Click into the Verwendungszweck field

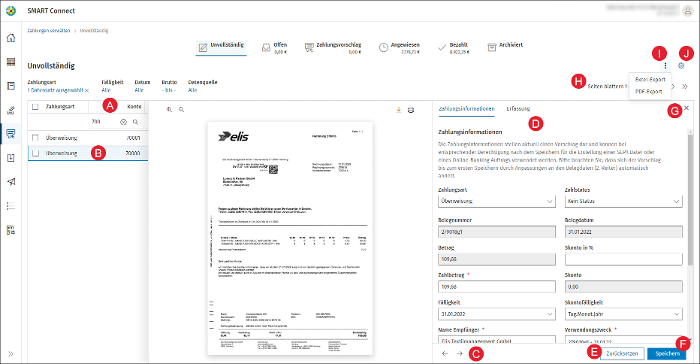pos(624,340)
